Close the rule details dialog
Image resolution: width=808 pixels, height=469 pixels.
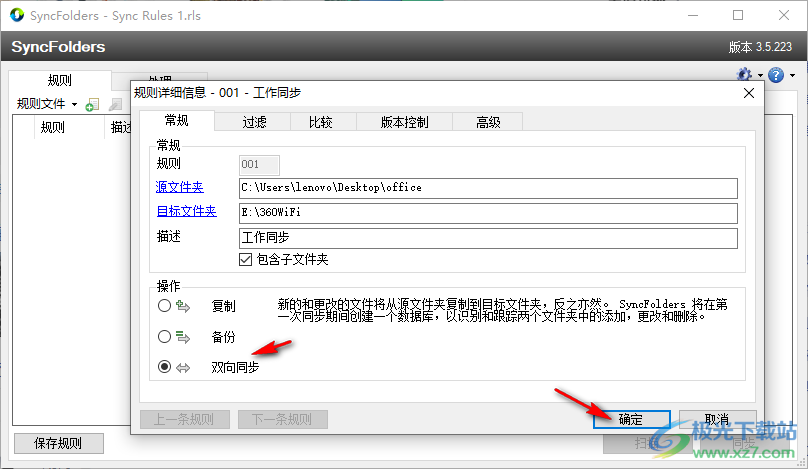tap(749, 93)
